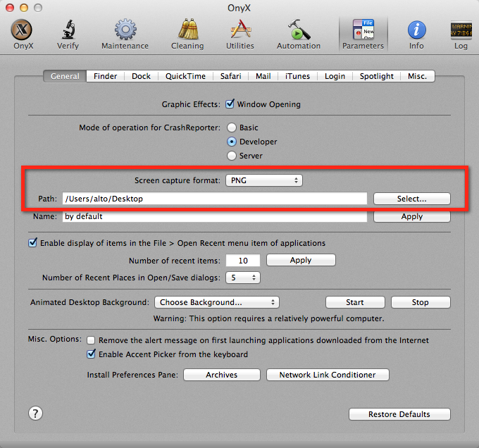Open the Maintenance gear section
479x448 pixels.
point(125,35)
